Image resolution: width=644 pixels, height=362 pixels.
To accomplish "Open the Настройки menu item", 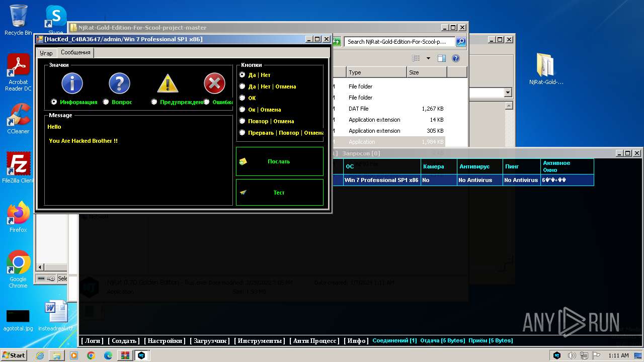I will [165, 340].
